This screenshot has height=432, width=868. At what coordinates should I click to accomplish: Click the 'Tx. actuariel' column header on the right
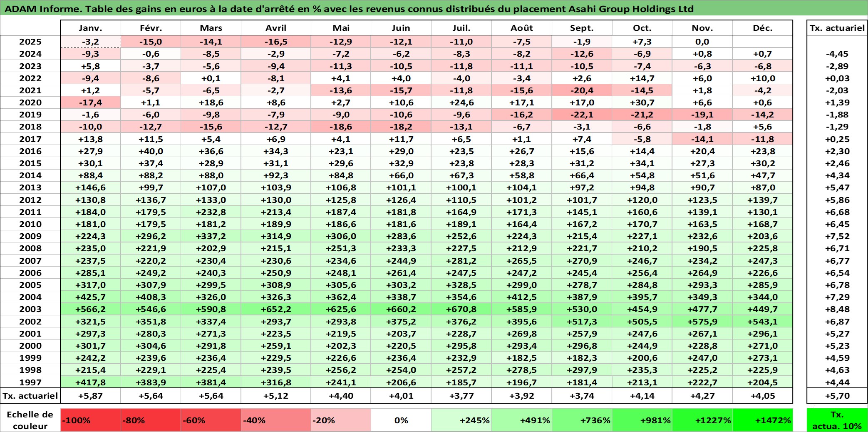[x=837, y=28]
